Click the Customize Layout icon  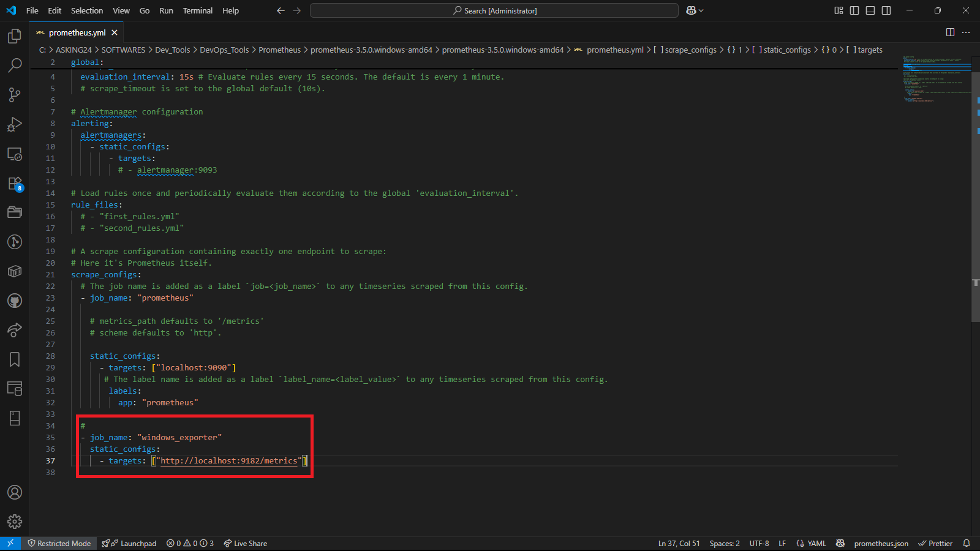pos(839,10)
